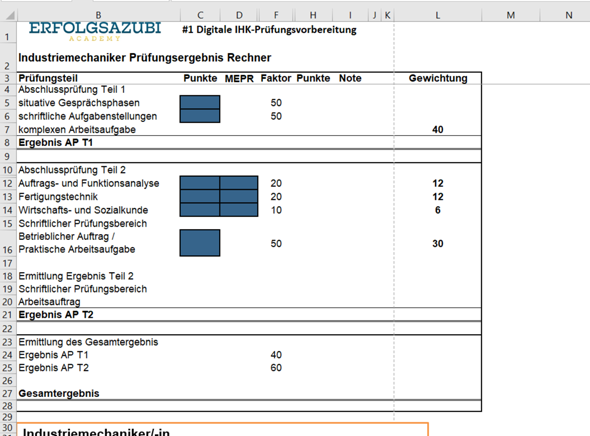This screenshot has height=436, width=590.
Task: Click the Erfolgsazubi Academy logo
Action: 95,31
